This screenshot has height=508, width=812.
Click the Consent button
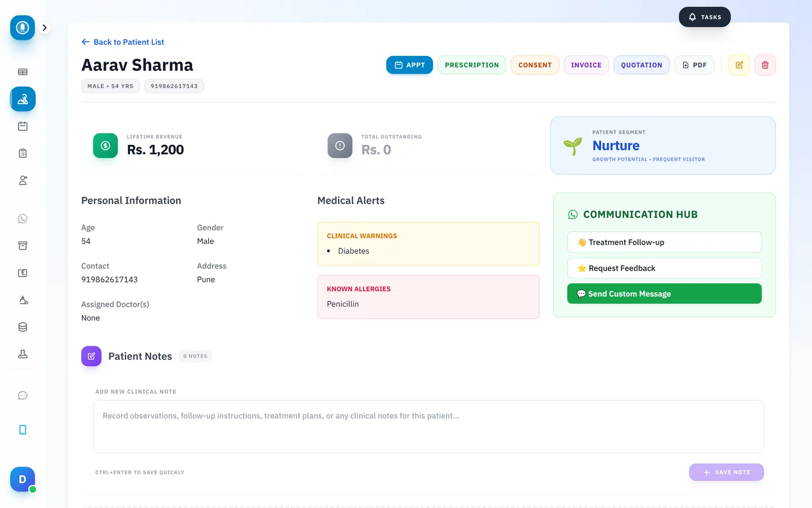click(x=535, y=65)
